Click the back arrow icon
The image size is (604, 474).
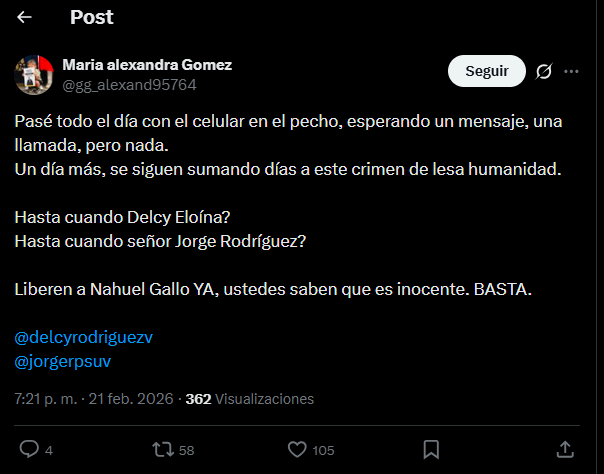click(x=25, y=17)
